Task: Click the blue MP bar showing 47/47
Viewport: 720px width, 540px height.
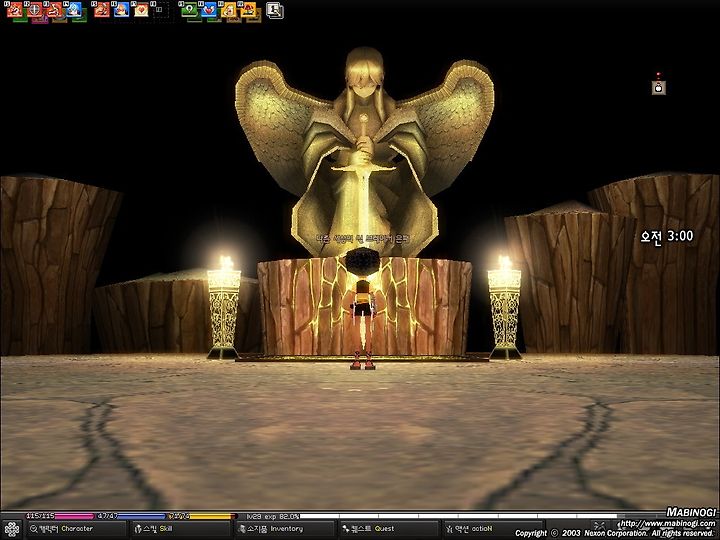Action: click(131, 516)
